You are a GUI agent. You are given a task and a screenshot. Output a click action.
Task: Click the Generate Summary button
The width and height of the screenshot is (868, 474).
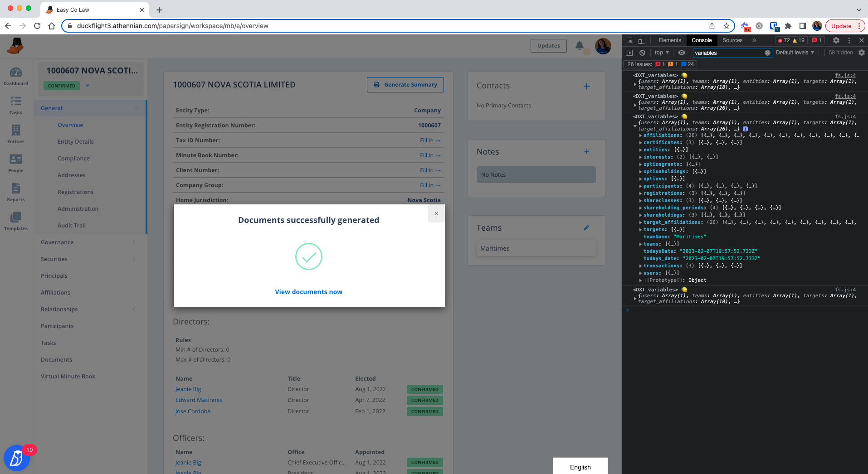point(405,85)
